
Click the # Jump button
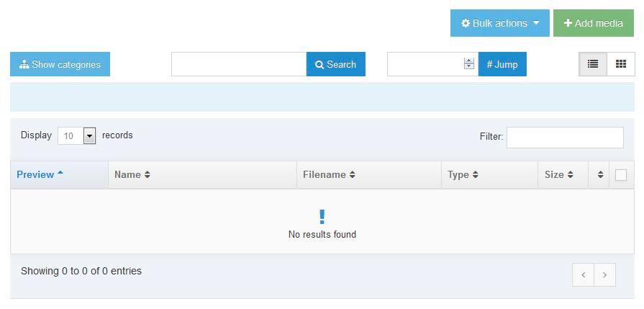point(502,64)
